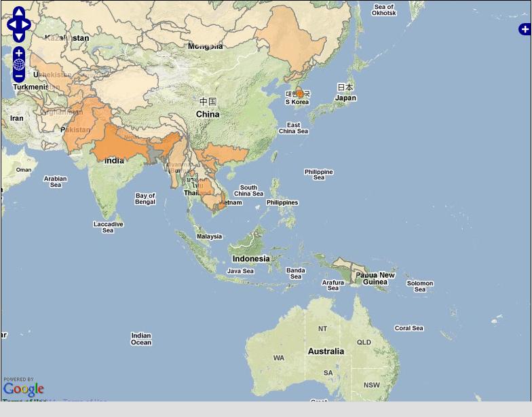The image size is (532, 417).
Task: Open the Google logo link
Action: [x=23, y=388]
